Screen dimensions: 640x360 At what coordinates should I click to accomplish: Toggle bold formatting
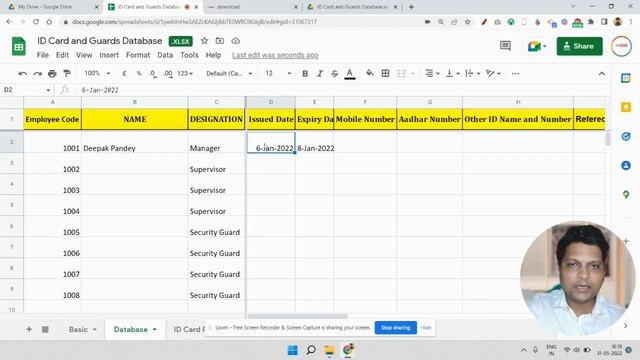(305, 73)
